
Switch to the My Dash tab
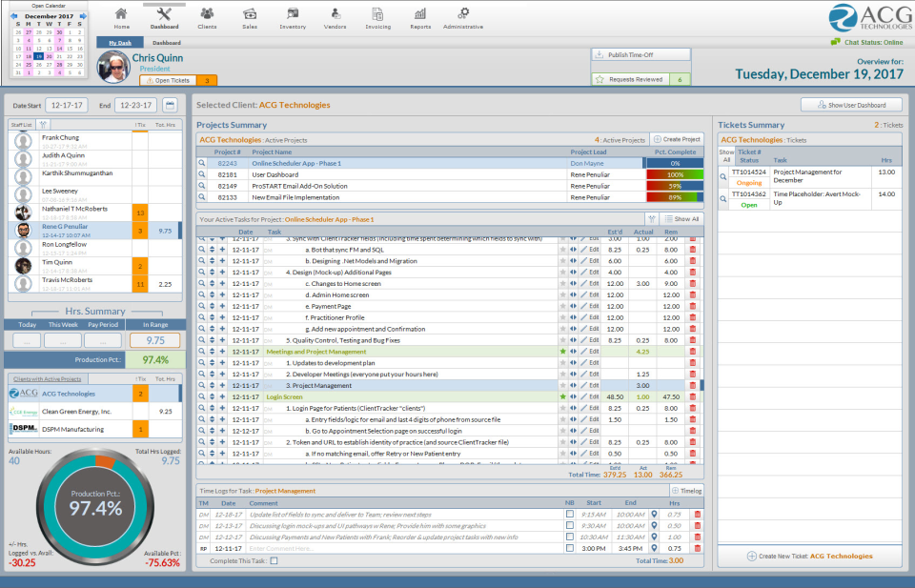(120, 43)
